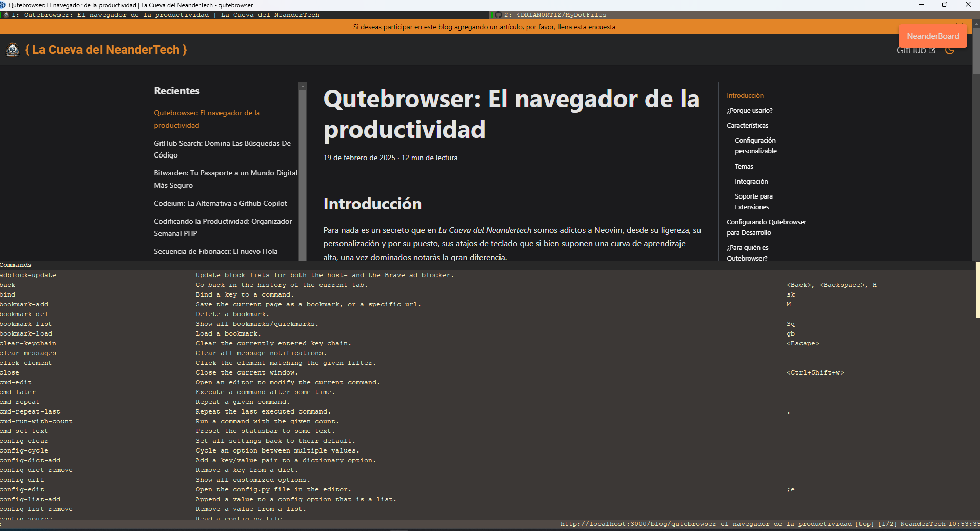
Task: Toggle dark mode with the moon icon
Action: coord(950,50)
